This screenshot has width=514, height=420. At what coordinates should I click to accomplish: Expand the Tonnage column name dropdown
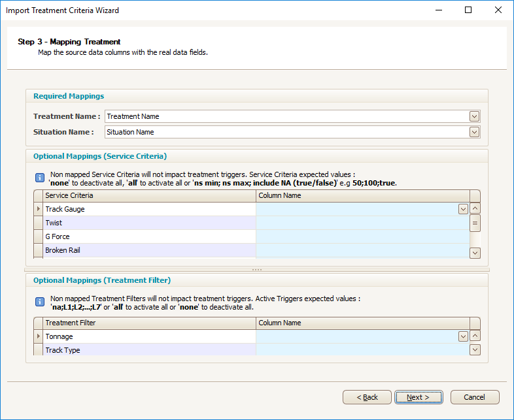pyautogui.click(x=463, y=336)
